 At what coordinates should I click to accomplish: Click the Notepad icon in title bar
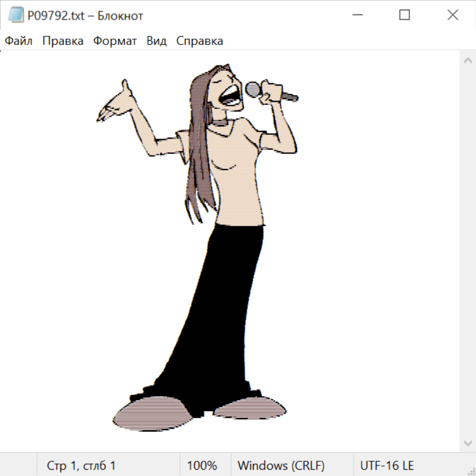point(16,15)
